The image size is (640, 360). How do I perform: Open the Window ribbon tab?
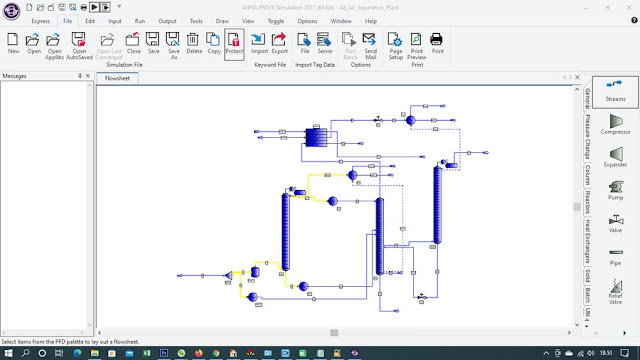coord(341,21)
